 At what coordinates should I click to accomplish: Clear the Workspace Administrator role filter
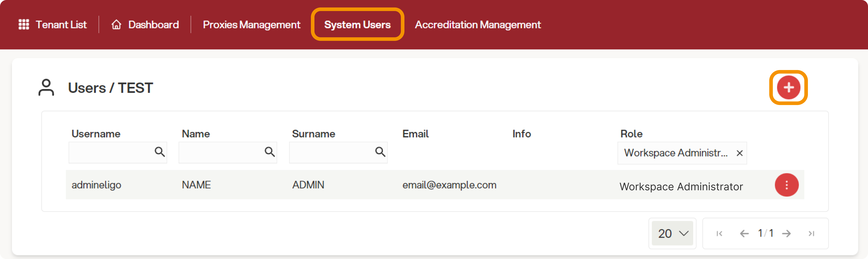(740, 153)
